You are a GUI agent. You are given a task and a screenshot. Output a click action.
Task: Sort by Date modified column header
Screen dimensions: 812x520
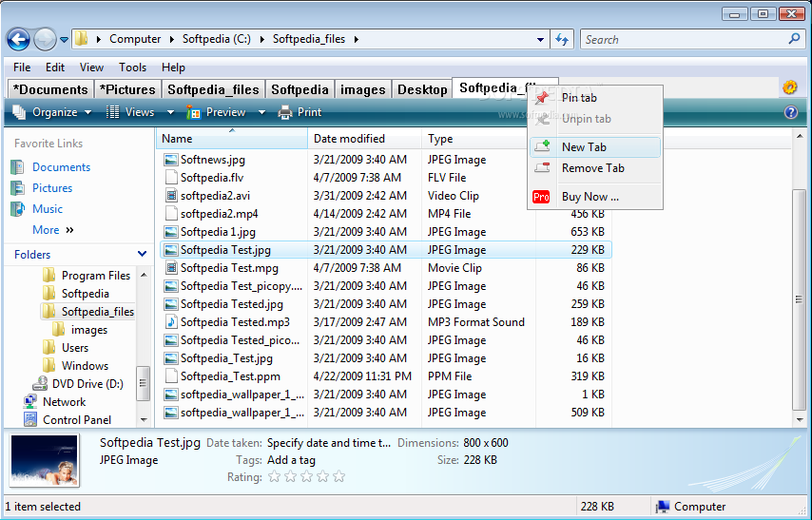pos(364,139)
